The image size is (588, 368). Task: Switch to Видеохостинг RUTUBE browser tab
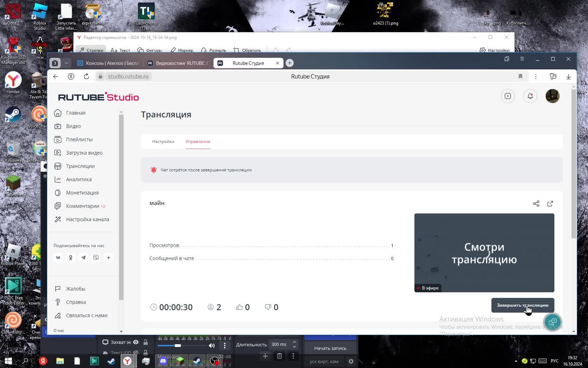click(178, 63)
